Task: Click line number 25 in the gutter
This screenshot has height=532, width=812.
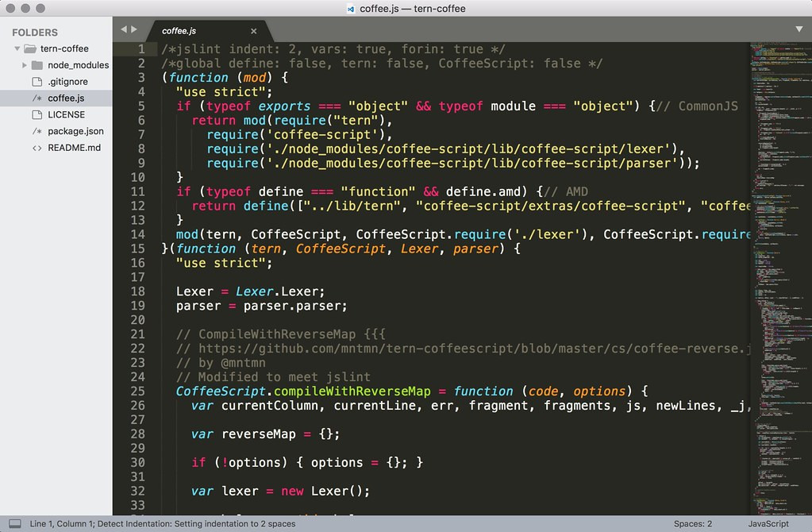Action: click(x=138, y=391)
